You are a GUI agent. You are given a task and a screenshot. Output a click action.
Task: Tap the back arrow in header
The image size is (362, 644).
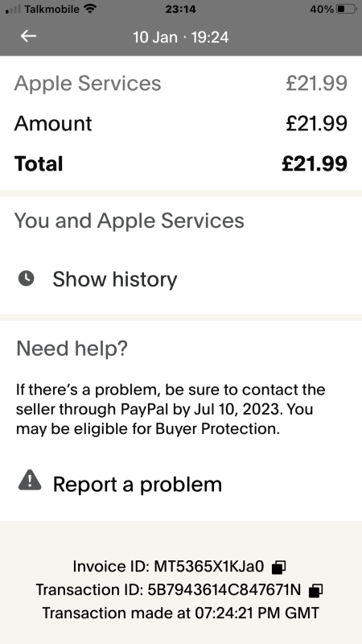click(28, 36)
